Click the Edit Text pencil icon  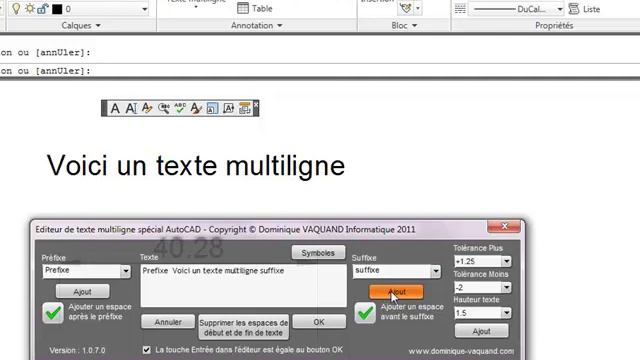click(x=147, y=109)
